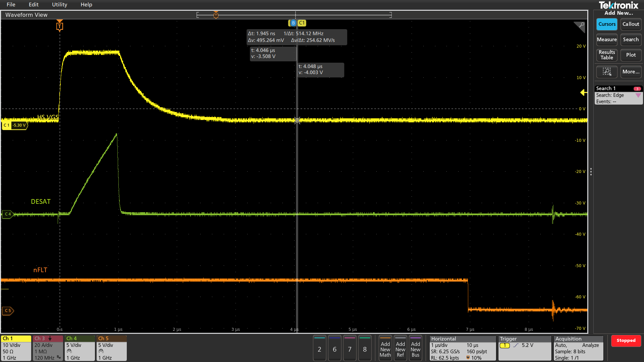The height and width of the screenshot is (362, 644).
Task: Toggle the Cursors button off
Action: point(607,24)
